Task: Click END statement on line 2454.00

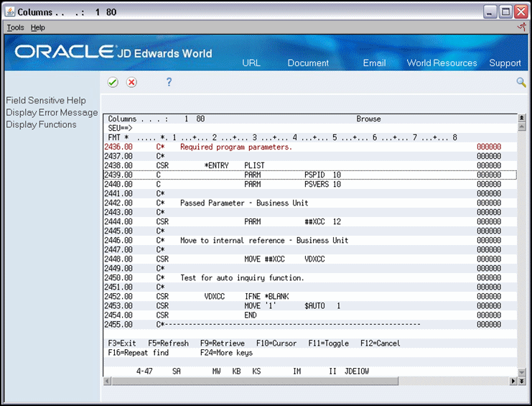Action: point(251,315)
